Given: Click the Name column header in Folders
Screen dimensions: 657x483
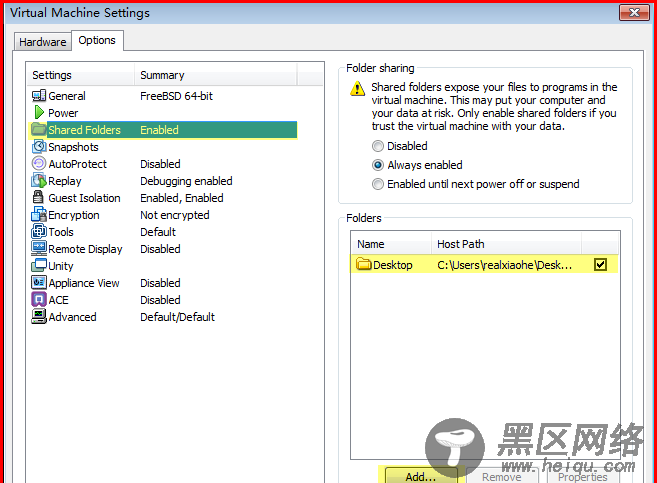Looking at the screenshot, I should [391, 244].
